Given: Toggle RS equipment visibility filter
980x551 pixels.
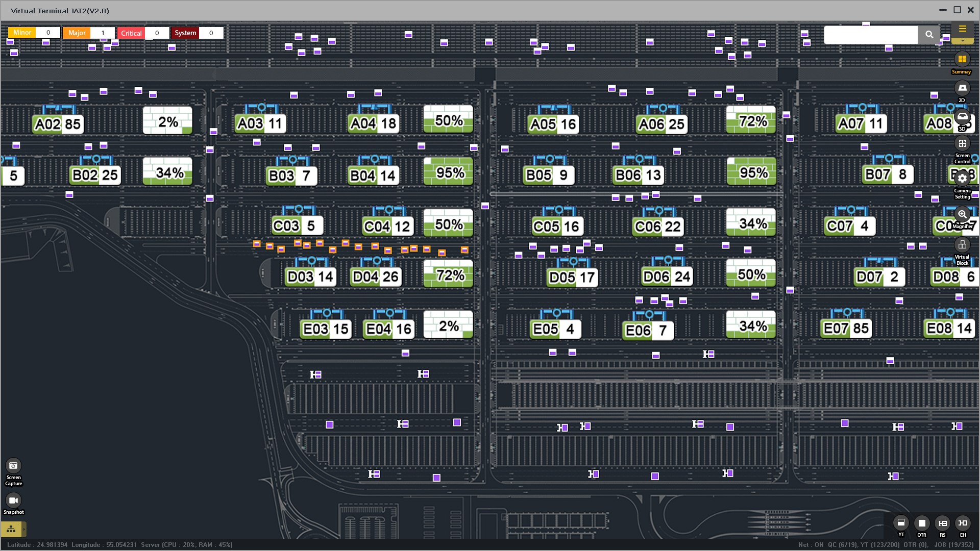Looking at the screenshot, I should (x=942, y=523).
